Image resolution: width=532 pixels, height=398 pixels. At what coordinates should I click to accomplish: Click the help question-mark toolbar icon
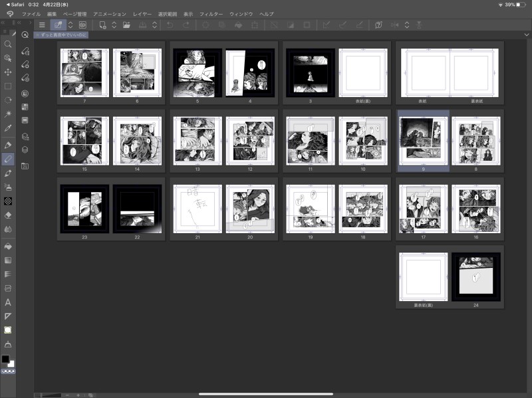click(378, 25)
